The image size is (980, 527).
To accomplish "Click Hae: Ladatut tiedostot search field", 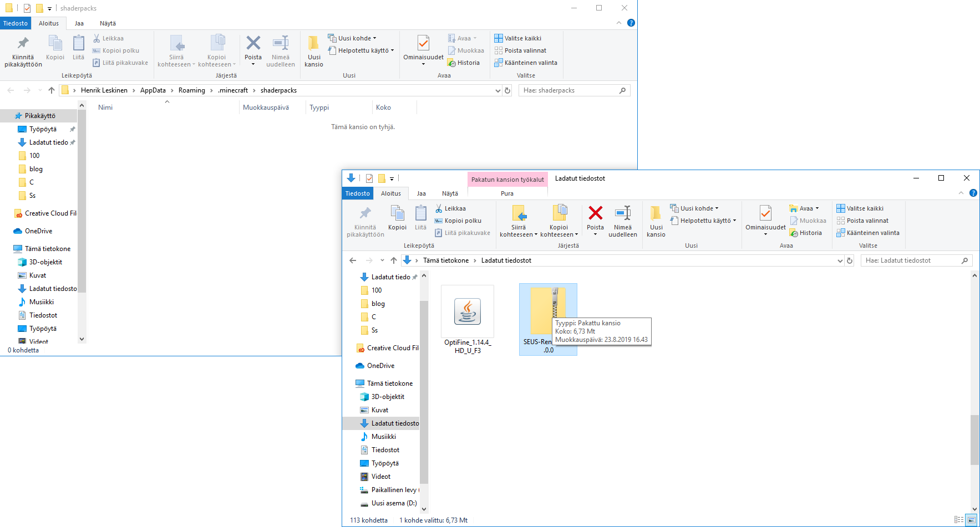I will click(x=917, y=260).
